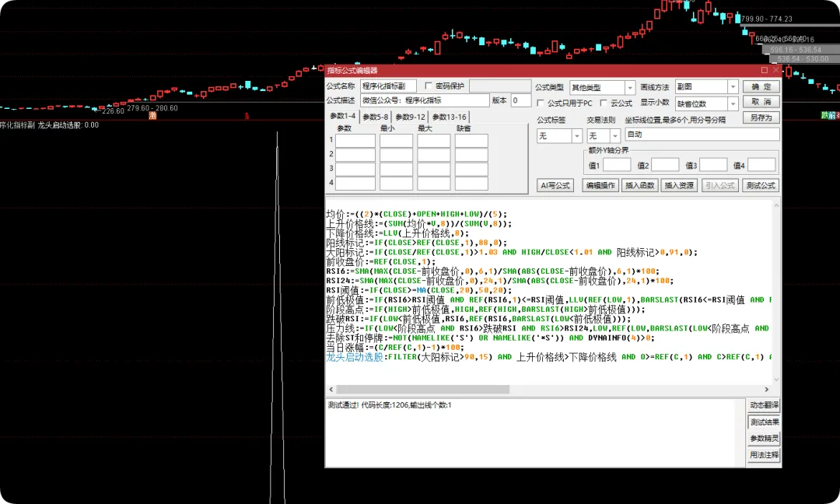Image resolution: width=840 pixels, height=504 pixels.
Task: Check 公式只用于PC option
Action: coord(541,103)
